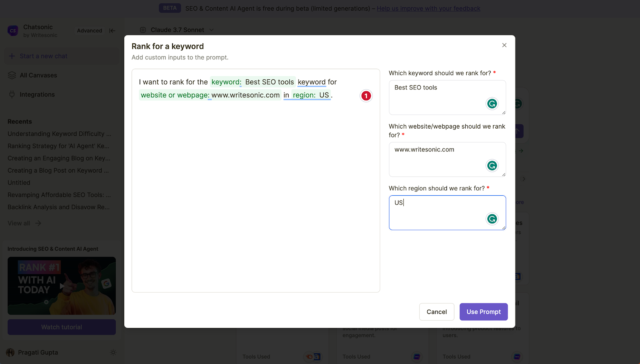The image size is (640, 364).
Task: Click the Chatsonic logo icon
Action: click(x=13, y=31)
